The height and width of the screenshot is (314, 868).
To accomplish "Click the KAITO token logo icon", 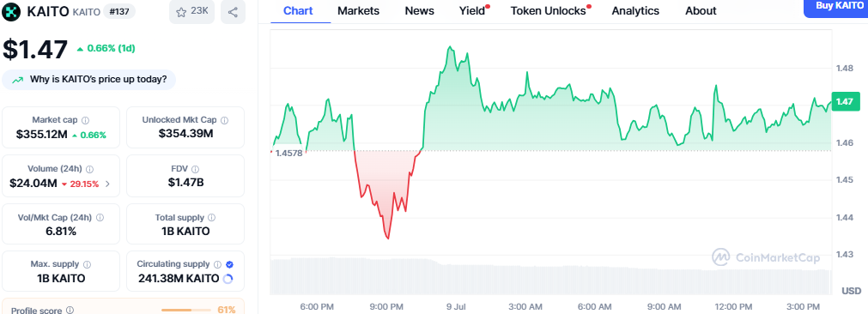I will (x=12, y=12).
